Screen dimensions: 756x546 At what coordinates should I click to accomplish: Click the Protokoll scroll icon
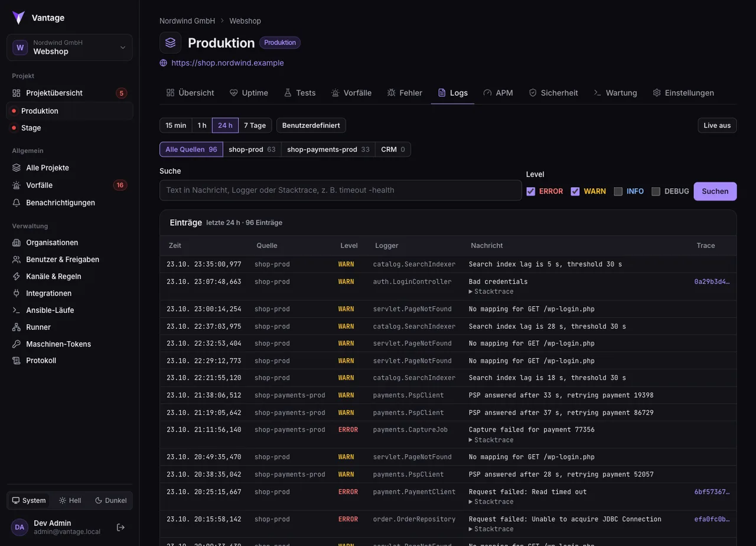[17, 361]
